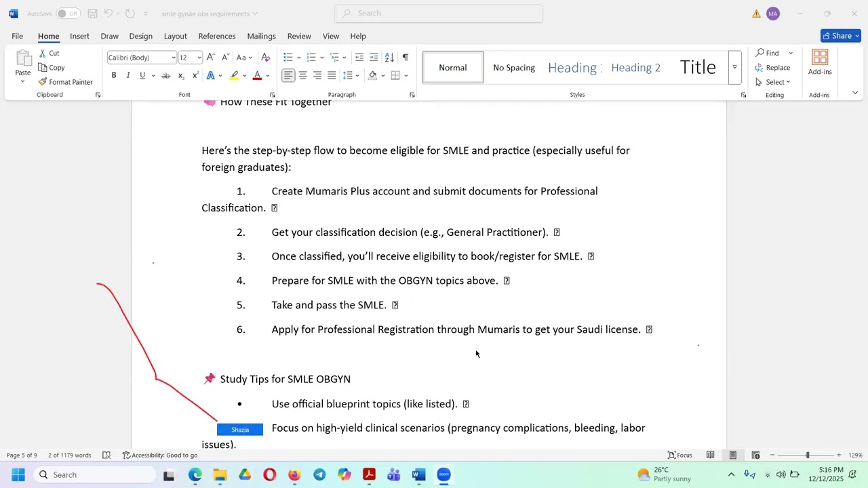Check Accessibility: Good to go status
Viewport: 868px width, 488px height.
(x=160, y=455)
